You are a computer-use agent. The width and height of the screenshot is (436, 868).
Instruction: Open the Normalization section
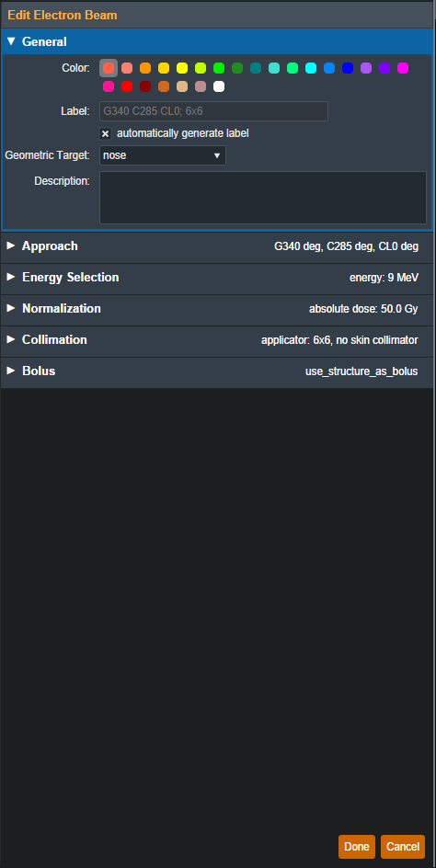point(217,308)
